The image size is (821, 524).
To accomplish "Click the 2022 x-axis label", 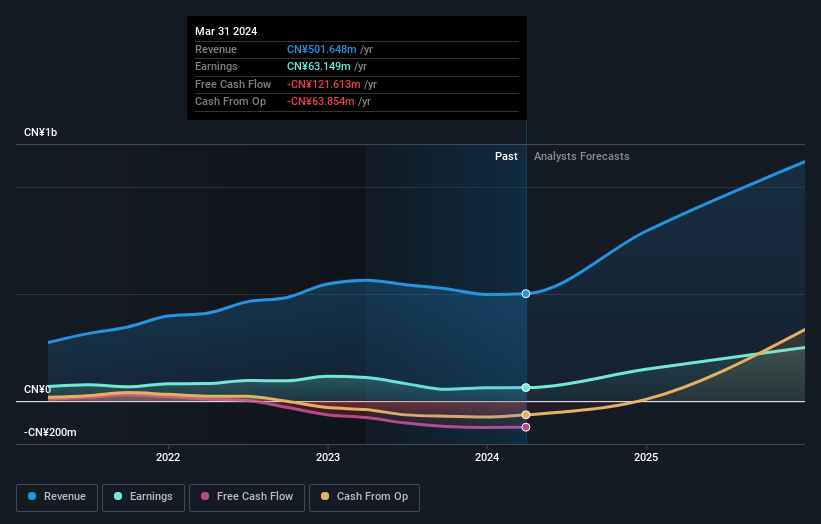I will point(168,457).
